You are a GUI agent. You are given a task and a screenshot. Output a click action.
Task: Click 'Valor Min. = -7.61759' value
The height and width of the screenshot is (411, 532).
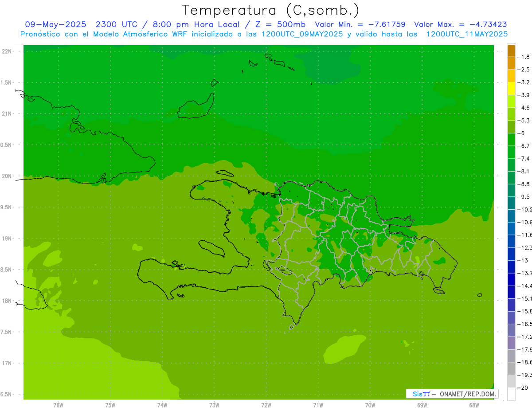[x=360, y=24]
